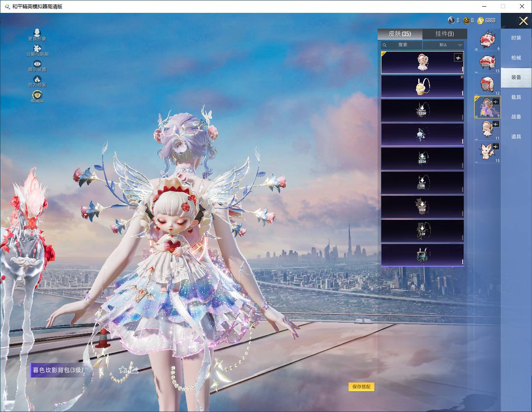Open the 装备 category

click(516, 77)
